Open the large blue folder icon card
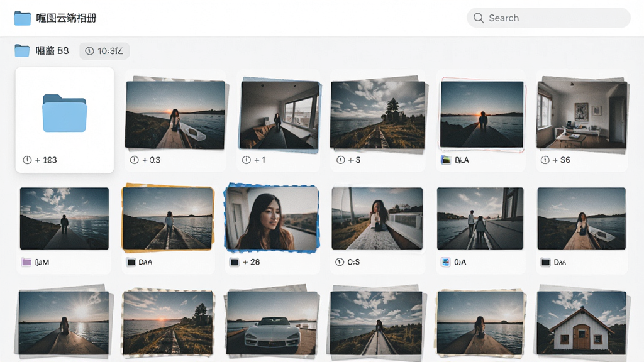Image resolution: width=644 pixels, height=362 pixels. click(x=65, y=113)
